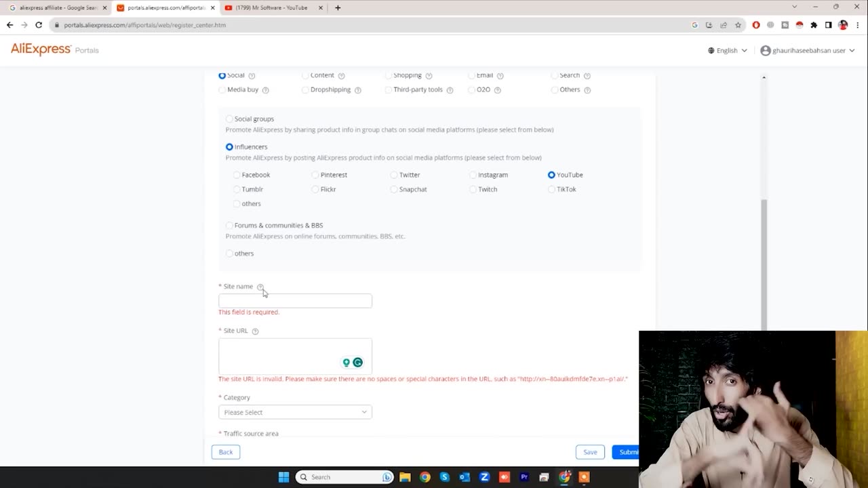This screenshot has width=868, height=488.
Task: Click the help icon next to Dropshipping
Action: click(357, 90)
